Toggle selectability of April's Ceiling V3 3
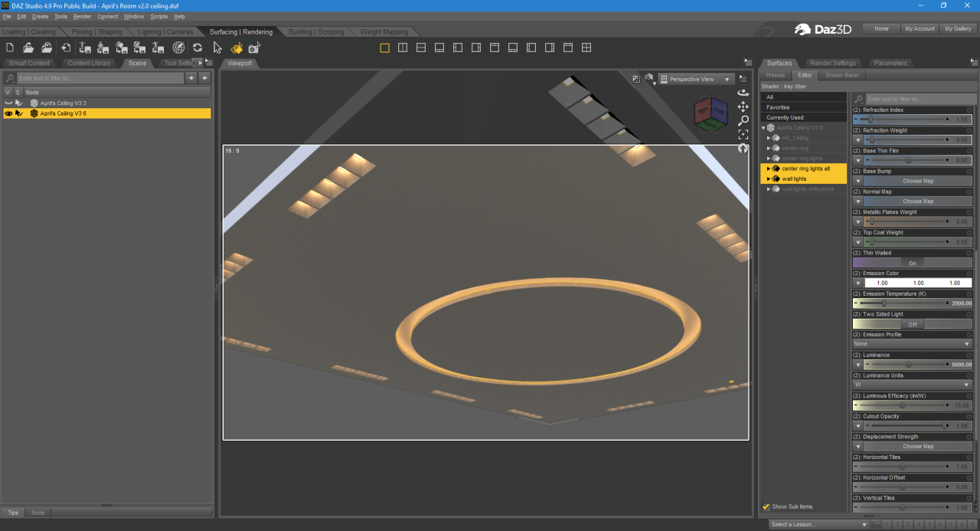 pos(18,103)
